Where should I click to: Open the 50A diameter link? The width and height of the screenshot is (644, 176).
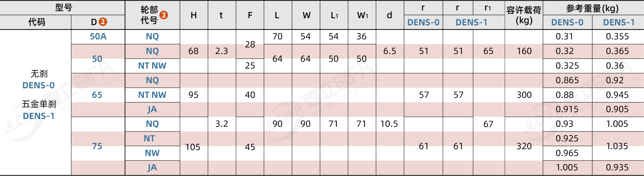pos(98,36)
